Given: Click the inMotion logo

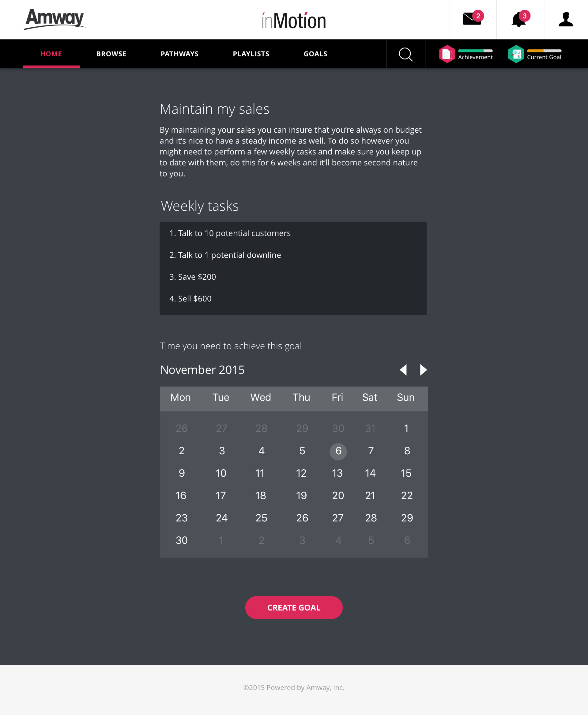Looking at the screenshot, I should pos(294,20).
